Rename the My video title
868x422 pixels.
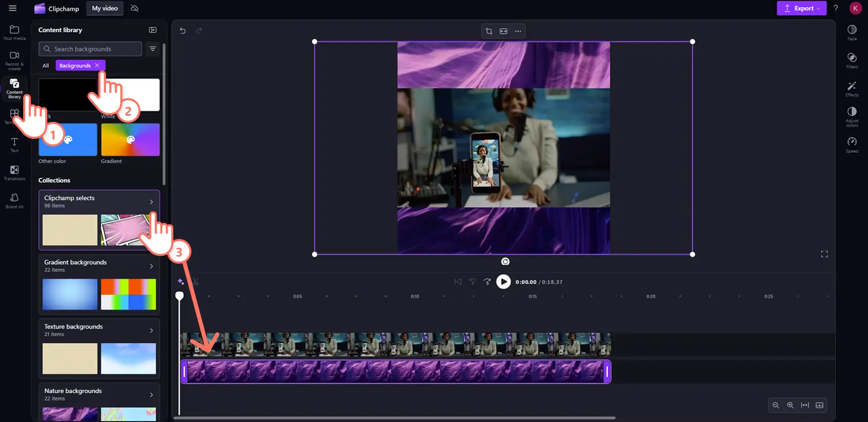point(105,8)
